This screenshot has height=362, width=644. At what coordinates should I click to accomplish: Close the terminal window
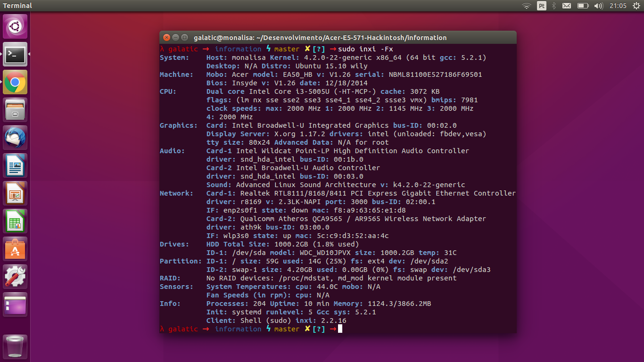[166, 38]
